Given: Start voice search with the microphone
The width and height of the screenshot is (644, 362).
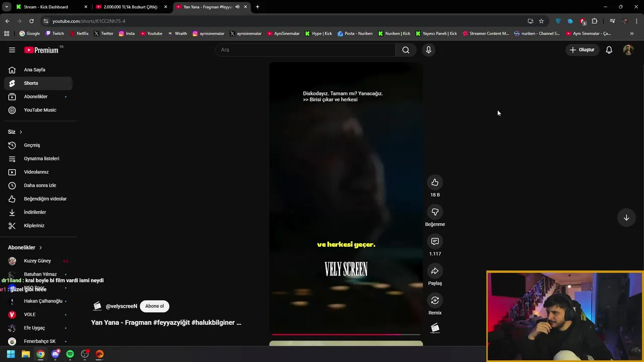Looking at the screenshot, I should [429, 50].
